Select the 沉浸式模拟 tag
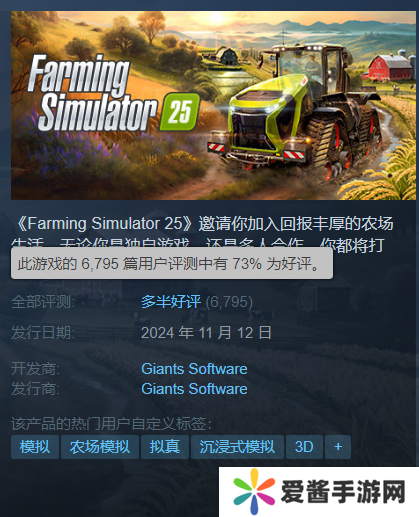The width and height of the screenshot is (419, 517). point(237,447)
